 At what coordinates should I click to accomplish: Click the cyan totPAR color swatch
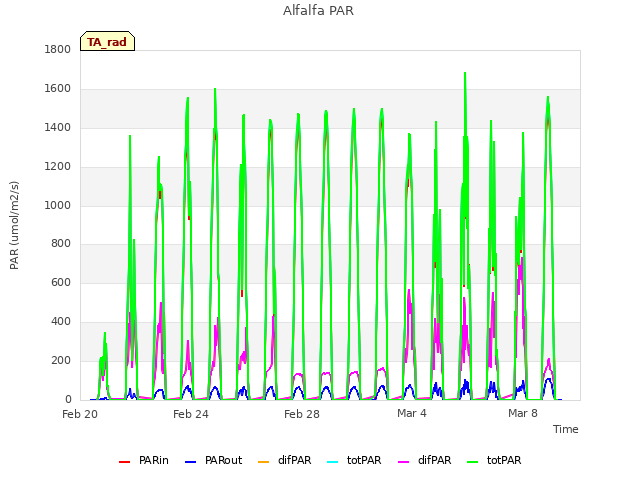(333, 462)
